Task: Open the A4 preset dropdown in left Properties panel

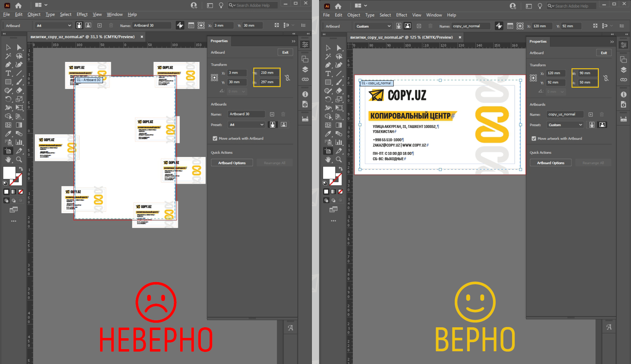Action: pos(246,125)
